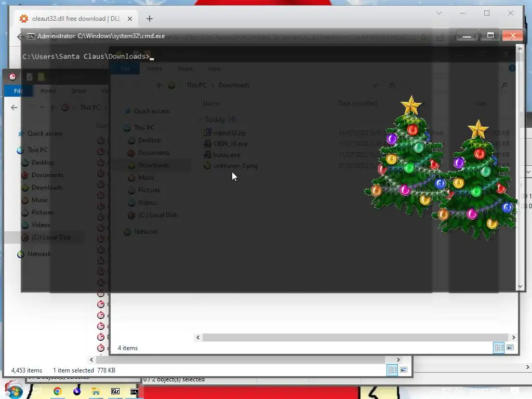Switch rear explorer to large icons view
The height and width of the screenshot is (399, 532).
point(403,370)
